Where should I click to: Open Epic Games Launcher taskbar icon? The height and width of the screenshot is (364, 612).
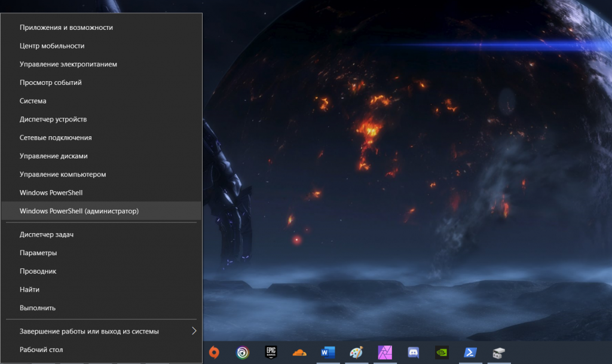[271, 353]
